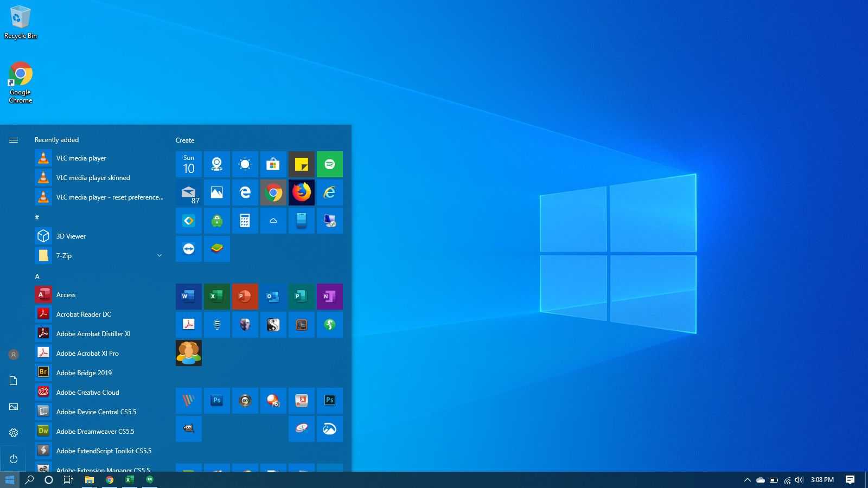Launch Adobe Acrobat XI Pro
Image resolution: width=868 pixels, height=488 pixels.
pyautogui.click(x=100, y=353)
